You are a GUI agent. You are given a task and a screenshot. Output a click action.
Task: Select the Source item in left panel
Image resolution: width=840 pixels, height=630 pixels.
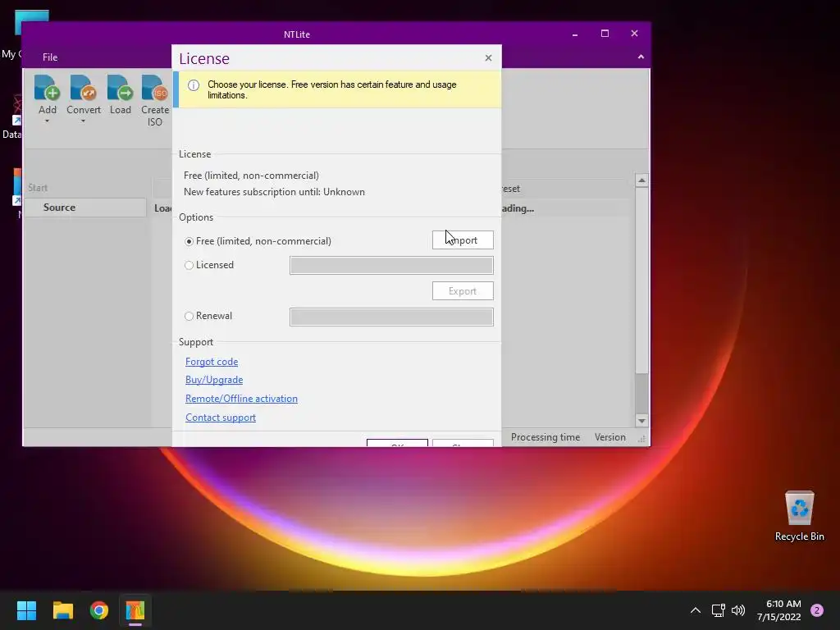tap(85, 208)
